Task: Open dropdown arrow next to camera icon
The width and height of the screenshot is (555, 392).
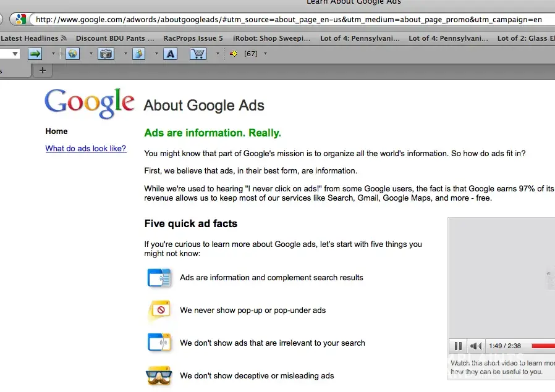Action: pyautogui.click(x=125, y=54)
